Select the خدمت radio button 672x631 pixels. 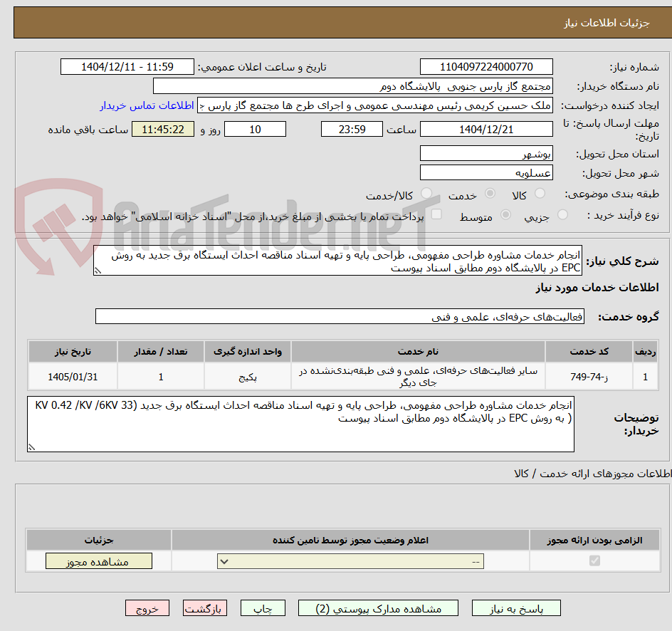490,194
